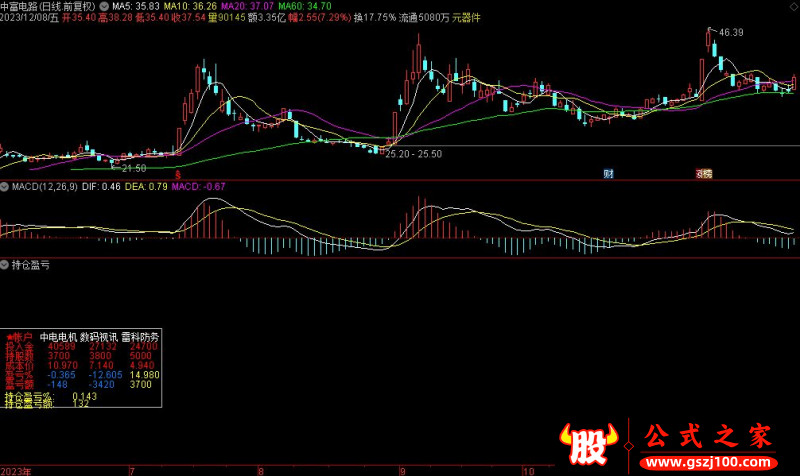Click the 元器件 sector label
The image size is (800, 476).
click(462, 18)
